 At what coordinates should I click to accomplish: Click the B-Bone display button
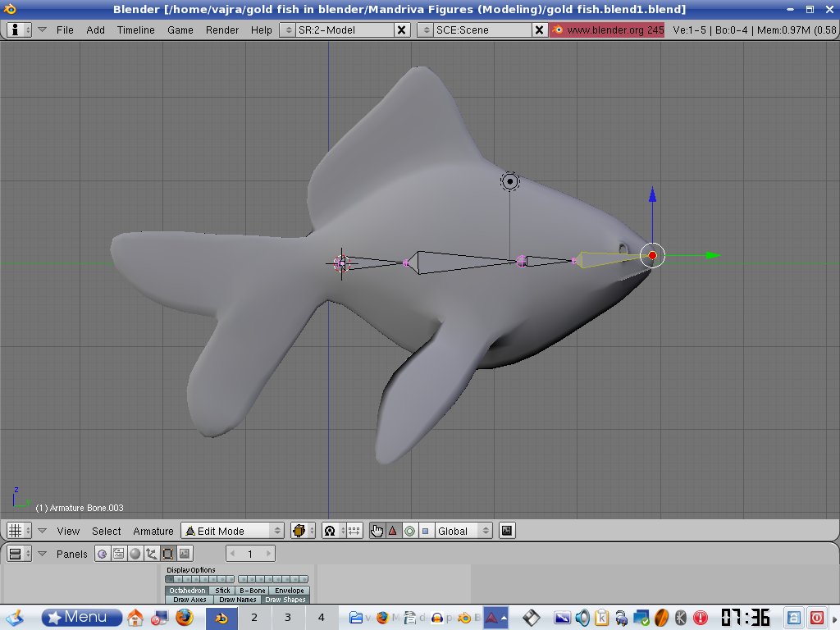(252, 591)
